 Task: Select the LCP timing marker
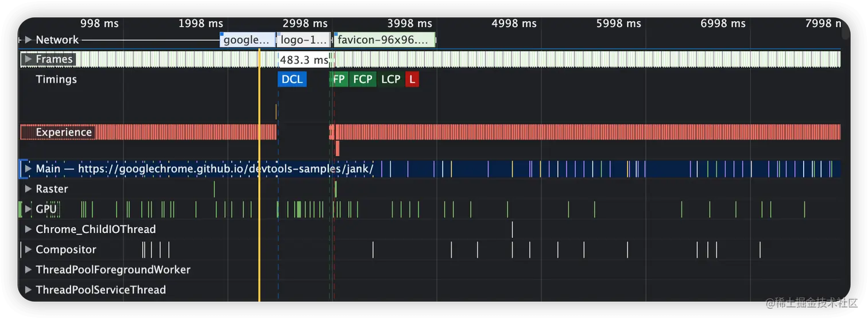[x=391, y=79]
